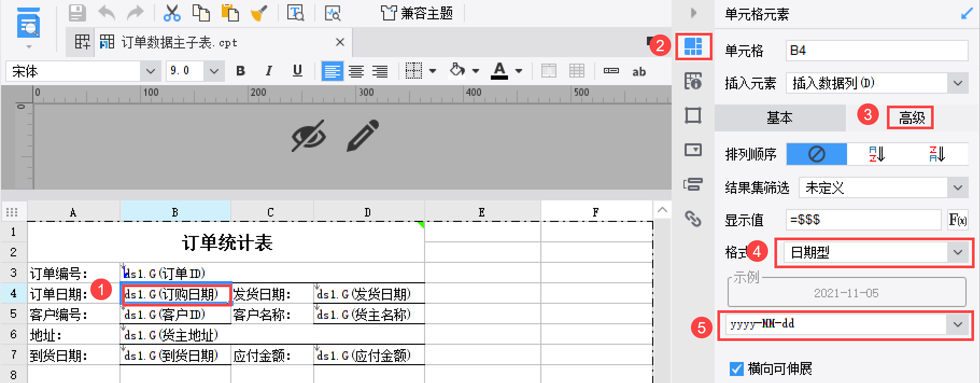Expand the font color dropdown arrow
980x383 pixels.
tap(519, 71)
